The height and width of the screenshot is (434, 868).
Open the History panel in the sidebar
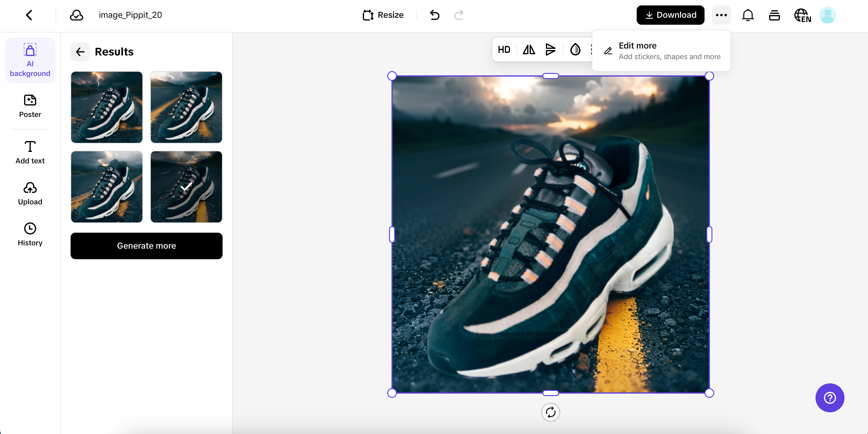tap(30, 234)
